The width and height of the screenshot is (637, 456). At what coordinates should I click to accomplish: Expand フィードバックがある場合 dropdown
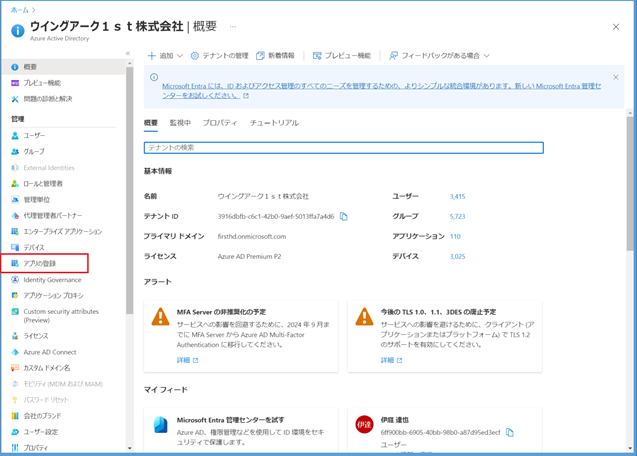click(x=439, y=56)
